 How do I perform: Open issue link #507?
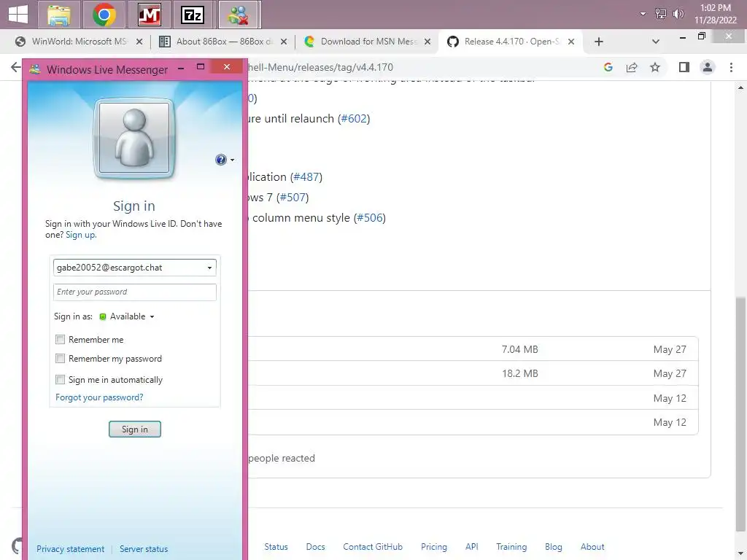(x=294, y=197)
